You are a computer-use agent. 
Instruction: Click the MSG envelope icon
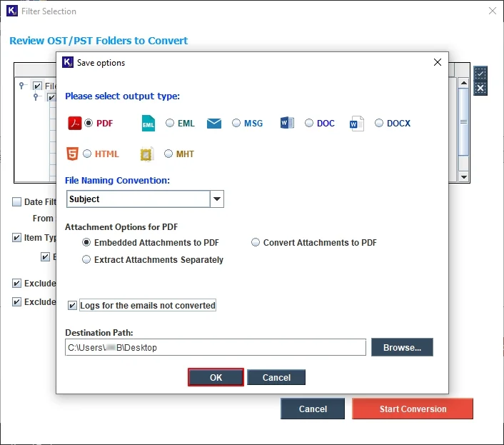pos(214,123)
